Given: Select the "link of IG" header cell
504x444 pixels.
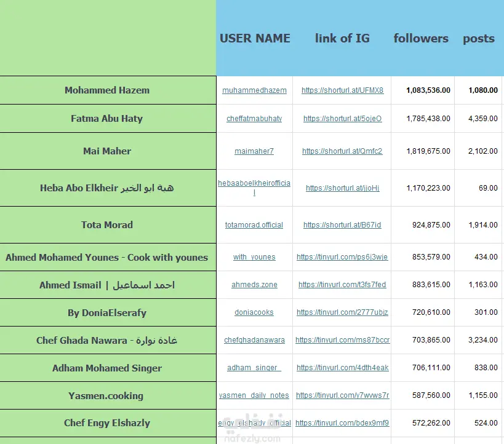Looking at the screenshot, I should (x=342, y=38).
